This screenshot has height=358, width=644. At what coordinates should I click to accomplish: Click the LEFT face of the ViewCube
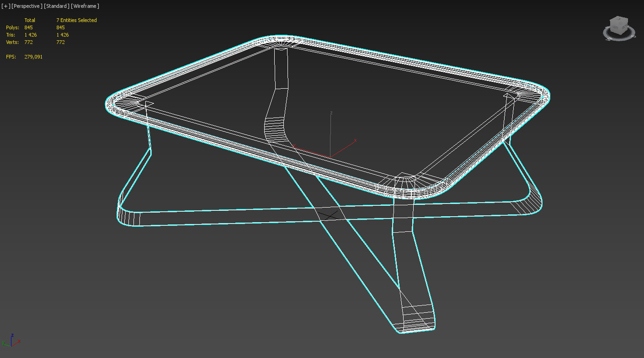pyautogui.click(x=615, y=28)
